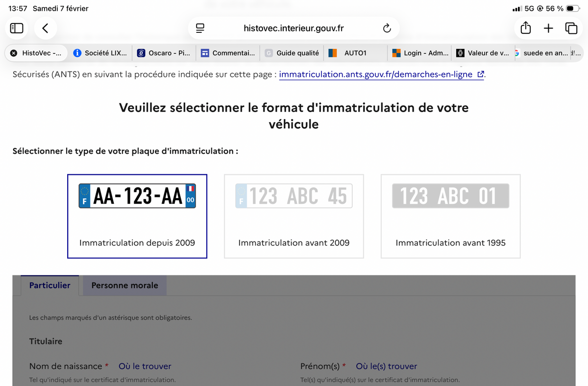Toggle the Safari sidebar

(16, 28)
